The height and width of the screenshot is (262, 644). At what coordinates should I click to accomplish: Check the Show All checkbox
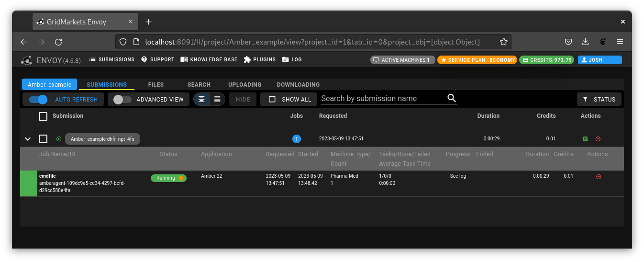click(x=272, y=99)
